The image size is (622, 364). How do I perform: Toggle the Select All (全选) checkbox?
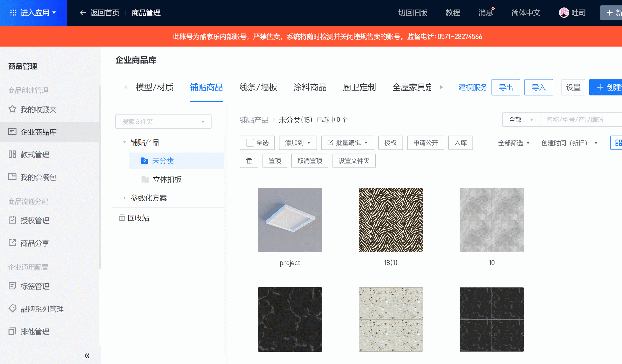pyautogui.click(x=250, y=143)
